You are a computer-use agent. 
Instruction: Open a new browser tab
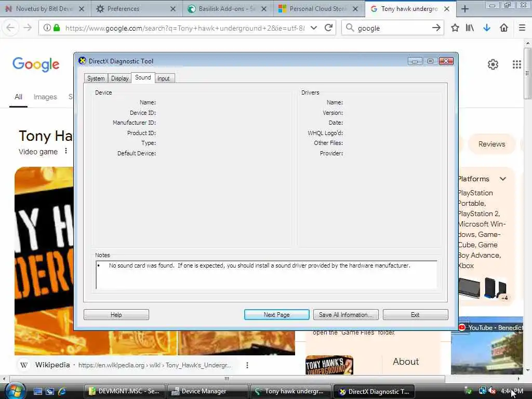point(465,9)
